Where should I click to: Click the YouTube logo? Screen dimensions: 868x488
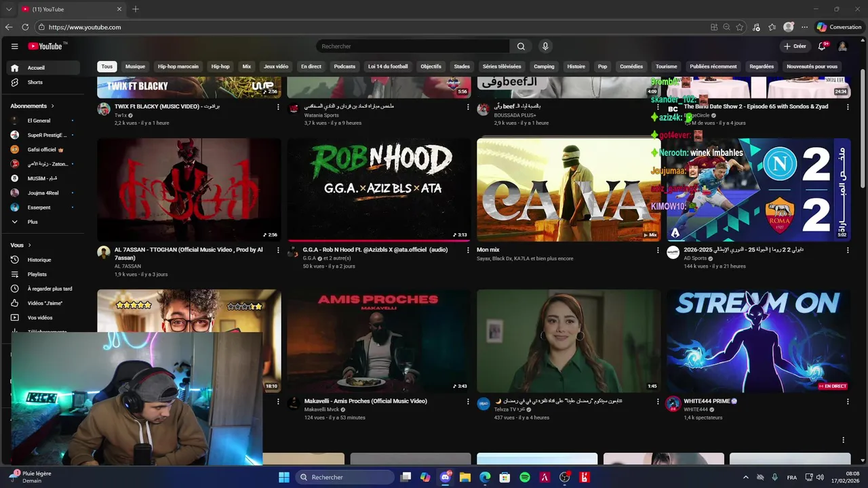click(47, 46)
